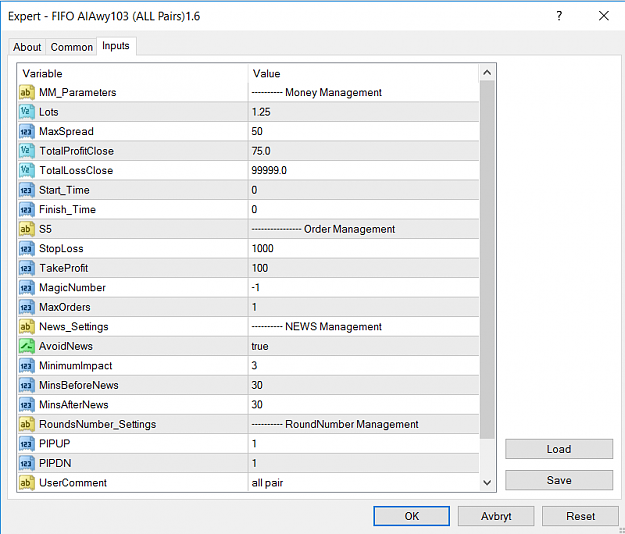625x534 pixels.
Task: Select the TotalLossClose value 99999.0
Action: point(269,171)
